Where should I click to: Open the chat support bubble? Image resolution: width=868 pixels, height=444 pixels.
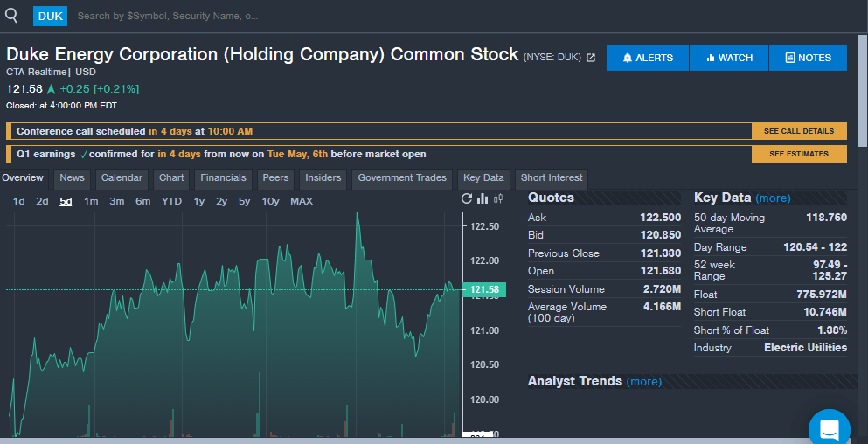click(x=830, y=429)
